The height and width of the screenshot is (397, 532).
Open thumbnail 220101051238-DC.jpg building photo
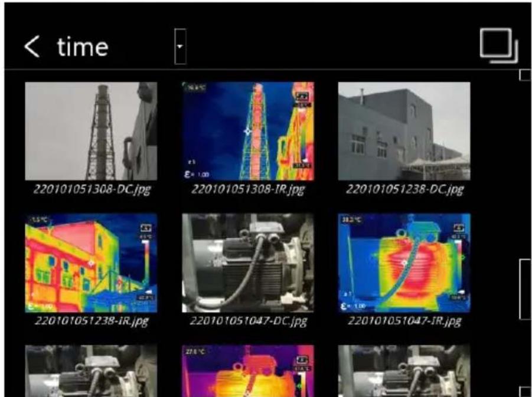coord(404,131)
